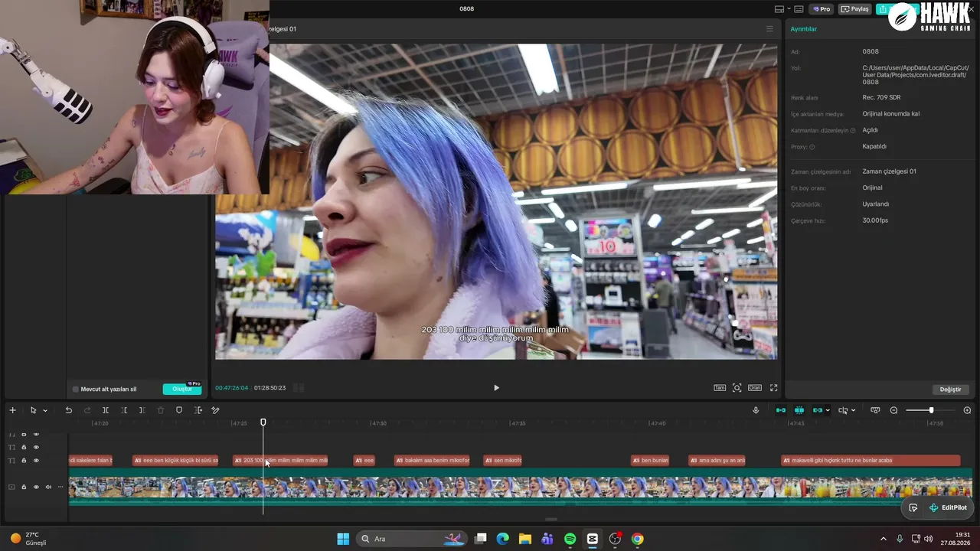Image resolution: width=980 pixels, height=551 pixels.
Task: Open the player panel hamburger menu
Action: (x=769, y=29)
